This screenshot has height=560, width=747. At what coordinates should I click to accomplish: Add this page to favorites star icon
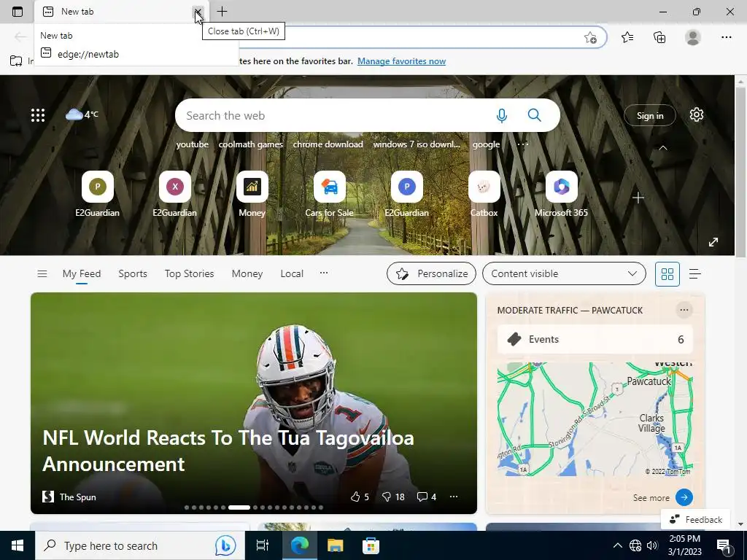(x=590, y=38)
